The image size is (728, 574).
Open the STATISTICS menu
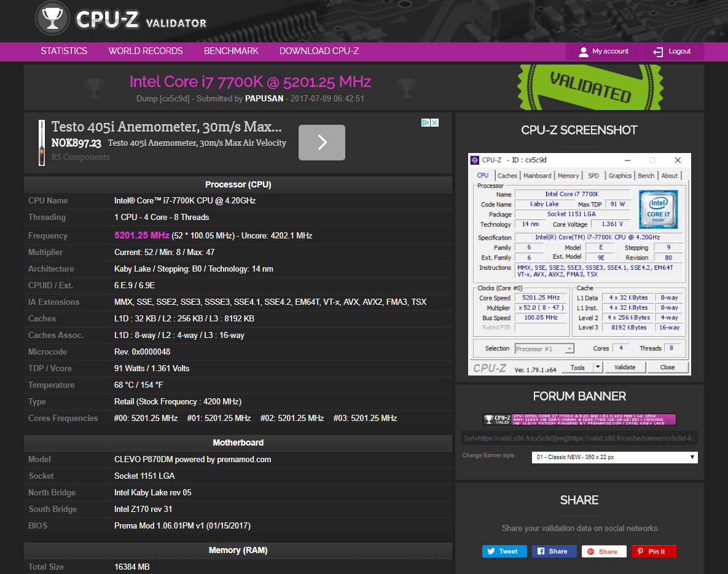tap(64, 51)
